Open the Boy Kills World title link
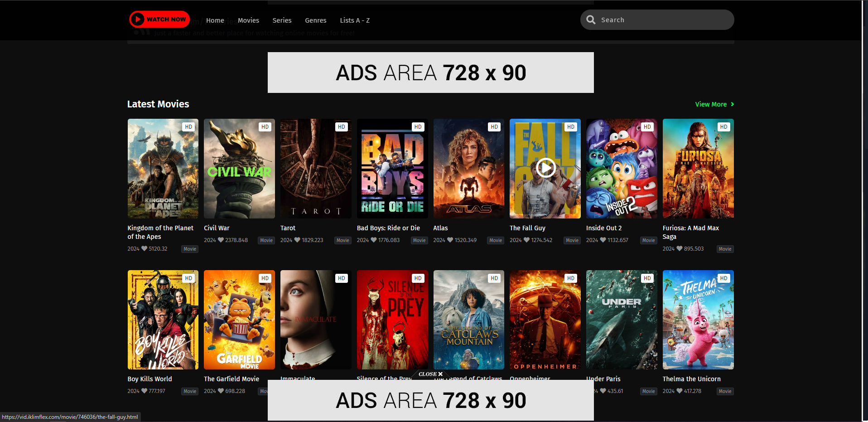Image resolution: width=868 pixels, height=422 pixels. (149, 379)
